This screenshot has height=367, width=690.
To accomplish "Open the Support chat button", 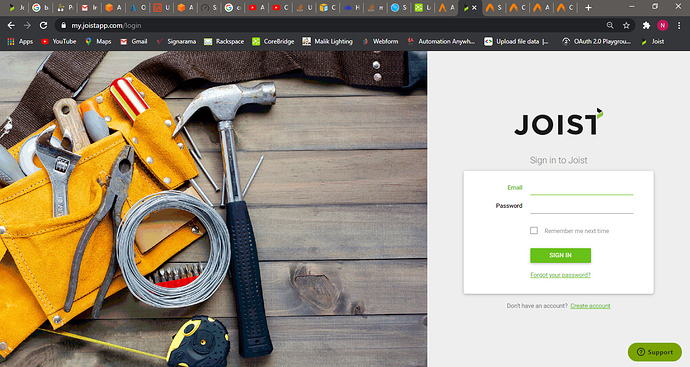I will click(655, 352).
